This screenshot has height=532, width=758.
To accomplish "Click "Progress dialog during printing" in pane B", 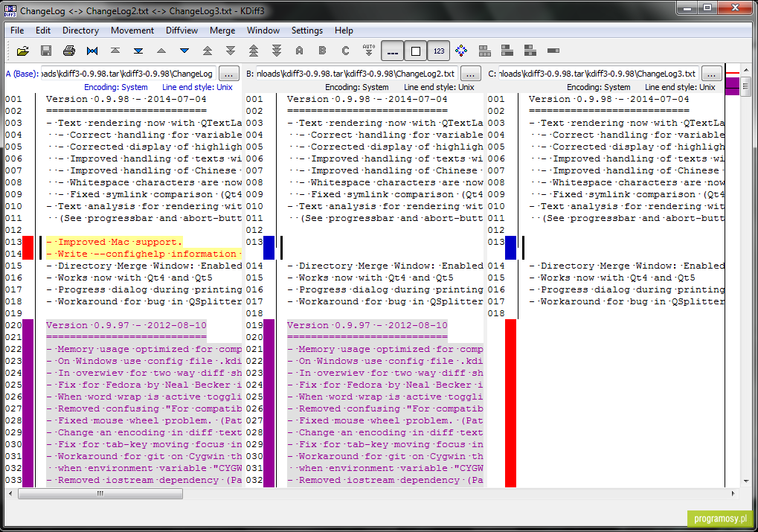I will [385, 289].
